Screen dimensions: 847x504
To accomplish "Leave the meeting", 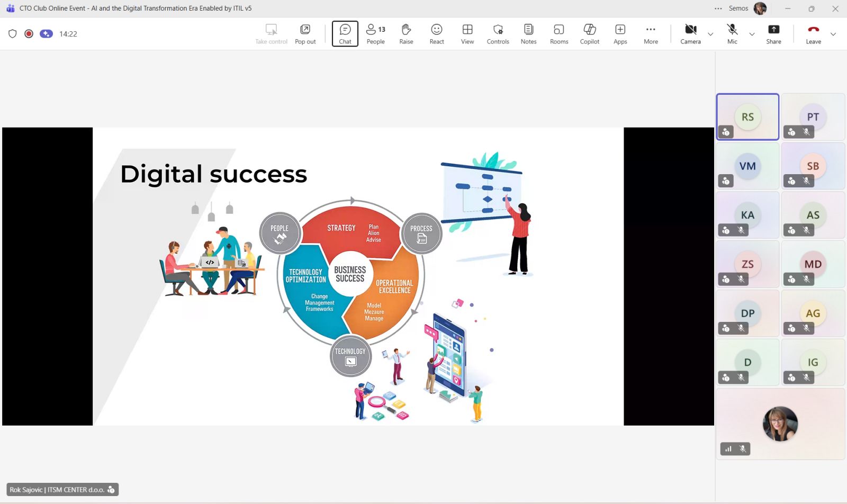I will pyautogui.click(x=813, y=33).
